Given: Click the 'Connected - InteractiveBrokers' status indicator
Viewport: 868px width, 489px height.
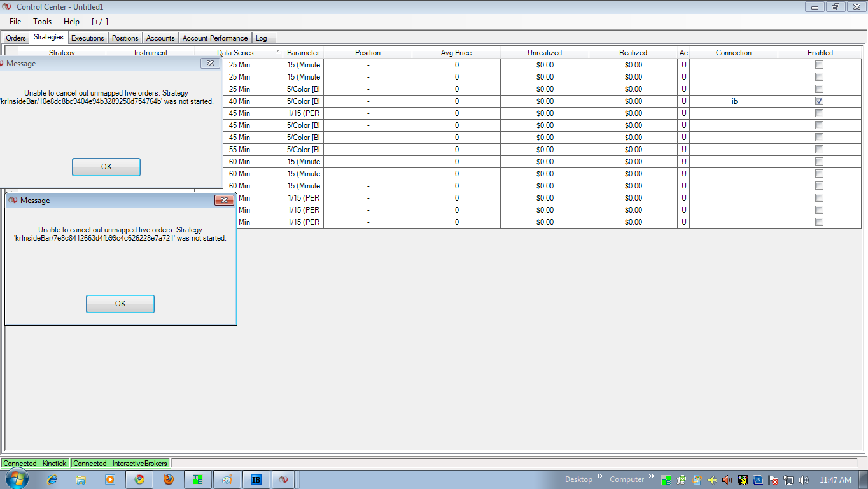Looking at the screenshot, I should click(x=121, y=464).
